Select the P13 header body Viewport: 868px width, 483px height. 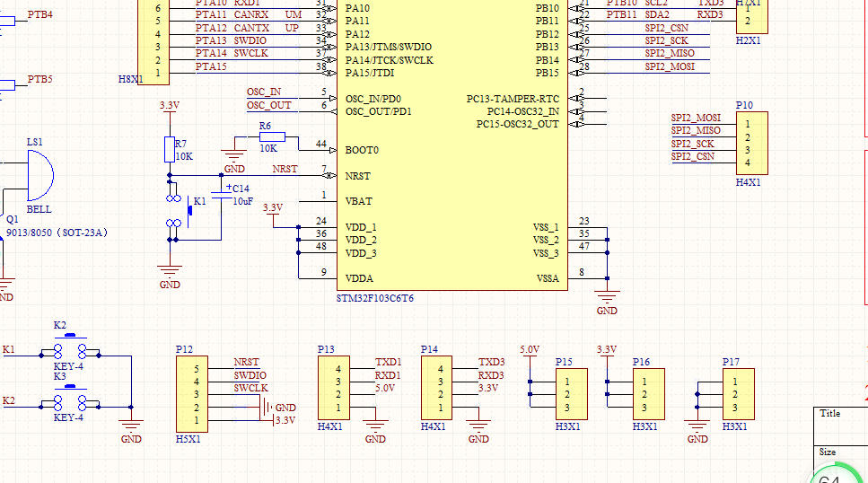pyautogui.click(x=334, y=388)
